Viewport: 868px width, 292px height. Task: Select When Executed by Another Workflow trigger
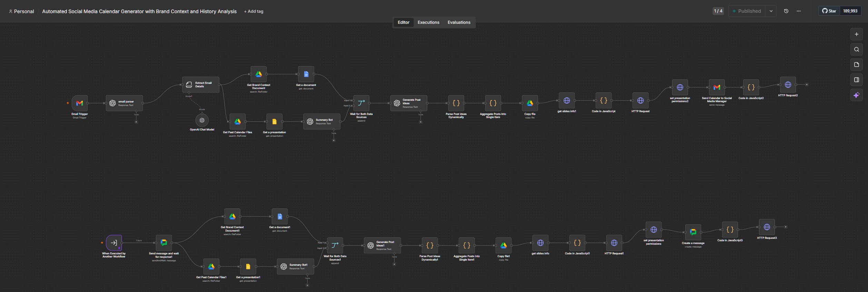pyautogui.click(x=114, y=243)
